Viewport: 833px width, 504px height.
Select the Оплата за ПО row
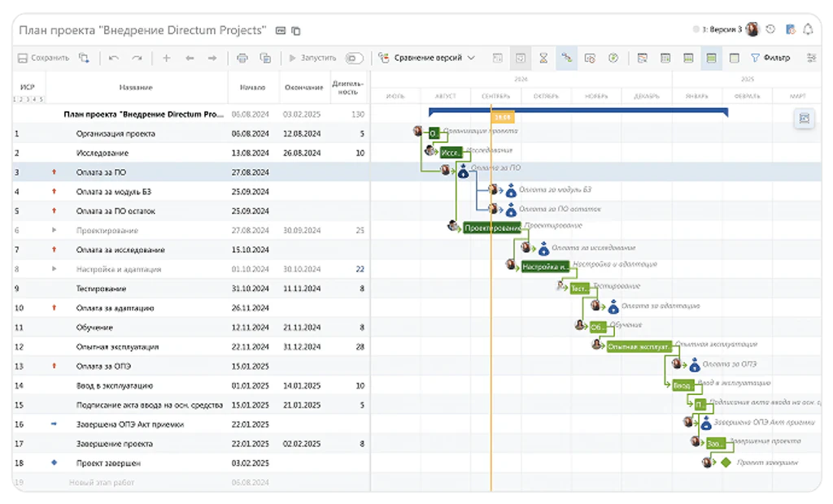pos(191,172)
